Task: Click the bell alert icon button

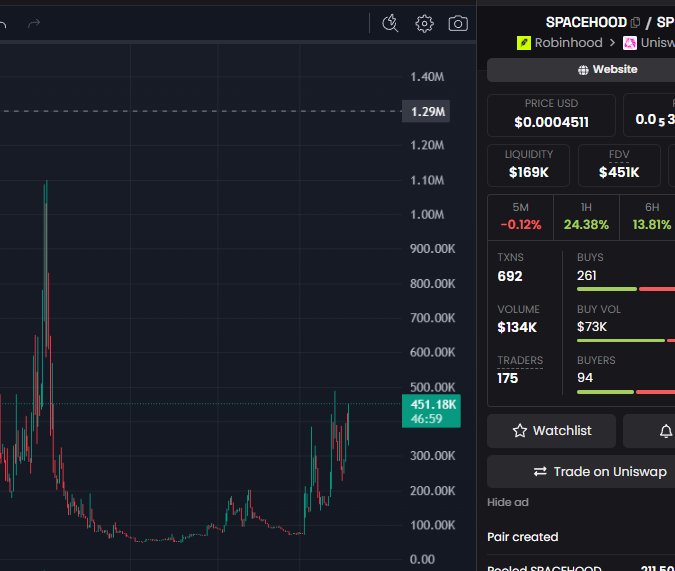Action: [x=666, y=431]
